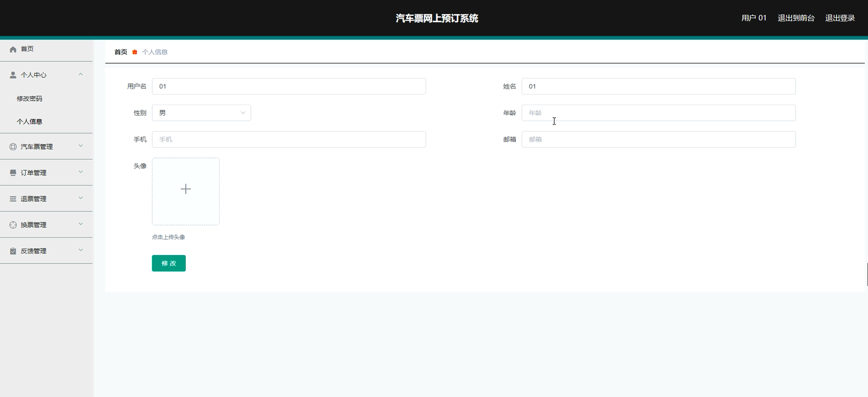Open the 反馈管理 menu
Image resolution: width=868 pixels, height=397 pixels.
(x=46, y=251)
